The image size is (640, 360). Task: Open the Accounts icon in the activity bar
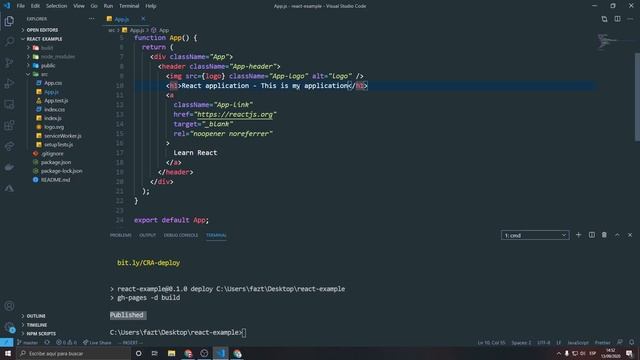pyautogui.click(x=9, y=306)
